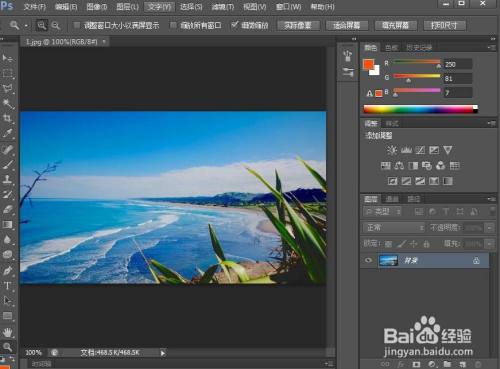
Task: Add a Levels adjustment layer
Action: 406,150
